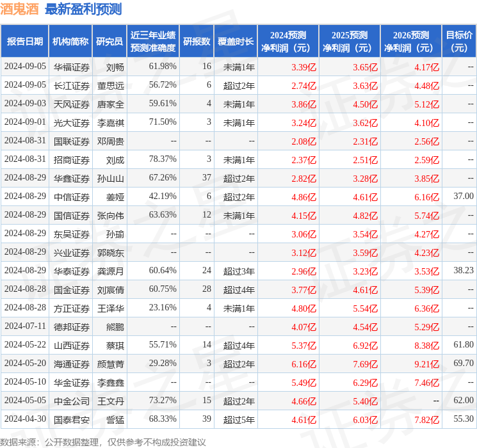Select the 目标价 column header
This screenshot has height=448, width=477.
[459, 42]
